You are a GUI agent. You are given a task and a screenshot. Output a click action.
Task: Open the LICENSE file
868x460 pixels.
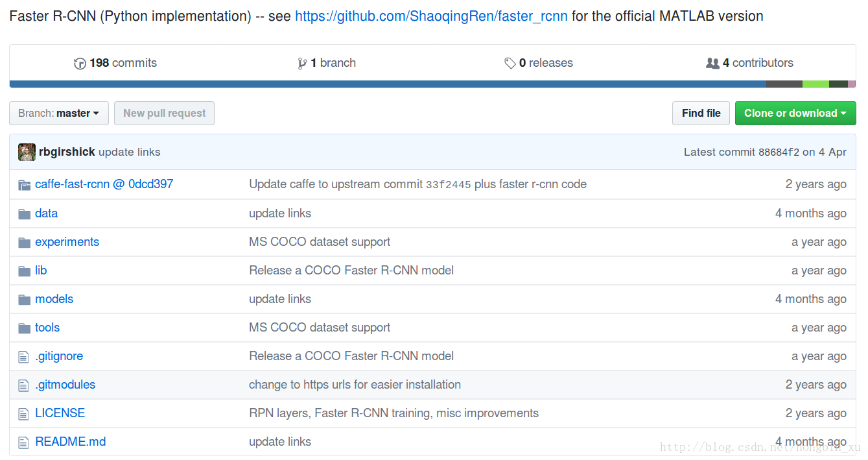tap(60, 413)
